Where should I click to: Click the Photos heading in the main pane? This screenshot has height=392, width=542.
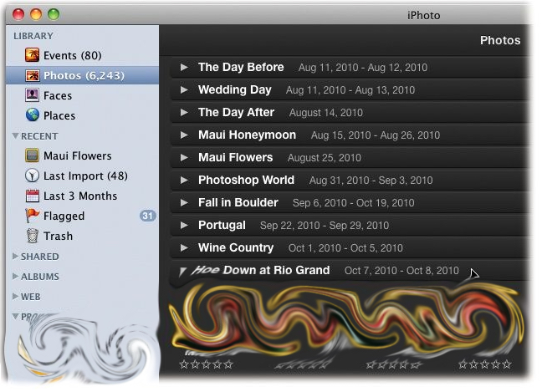pos(500,40)
